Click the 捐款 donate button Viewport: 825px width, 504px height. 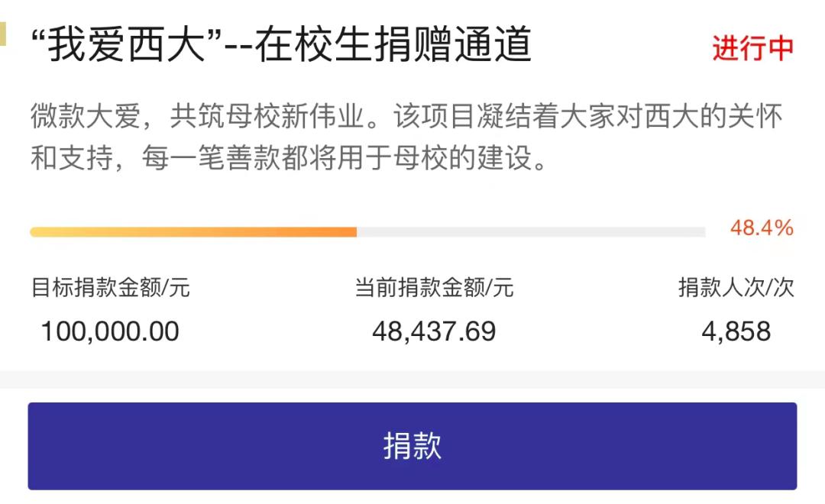(412, 446)
